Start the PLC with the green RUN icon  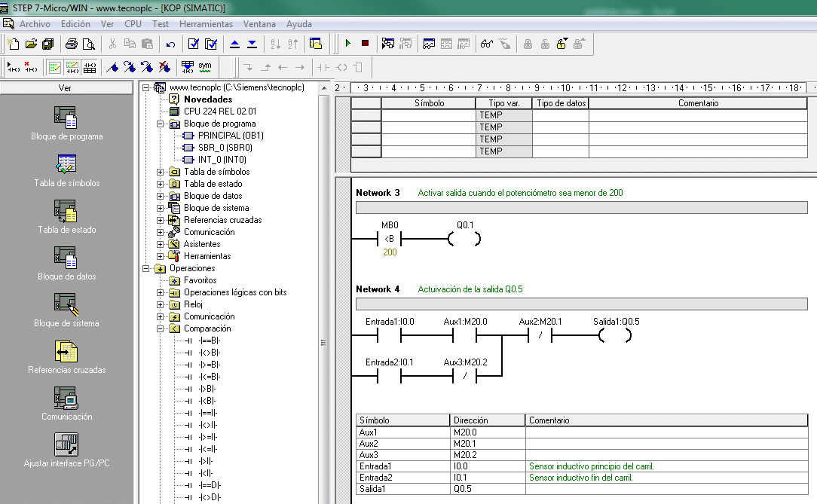pos(347,44)
